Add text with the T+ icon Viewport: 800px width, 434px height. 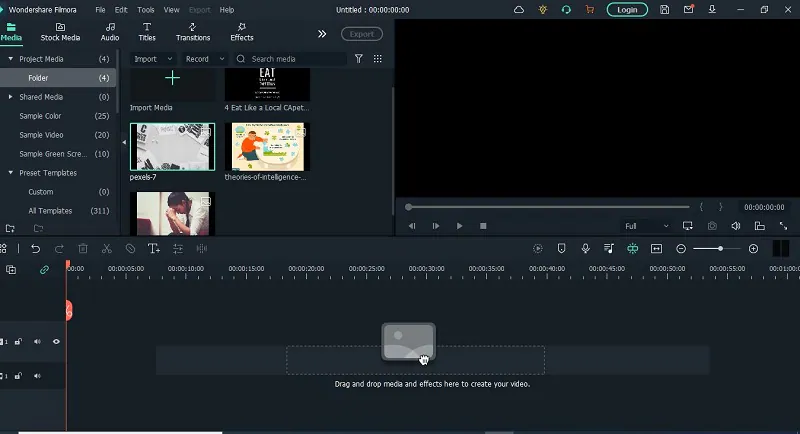(154, 249)
